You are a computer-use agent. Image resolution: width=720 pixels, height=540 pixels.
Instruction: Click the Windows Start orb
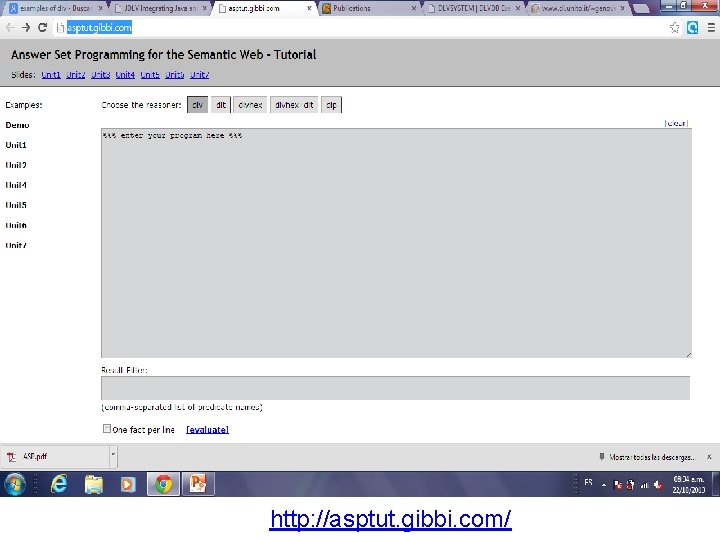pyautogui.click(x=15, y=484)
